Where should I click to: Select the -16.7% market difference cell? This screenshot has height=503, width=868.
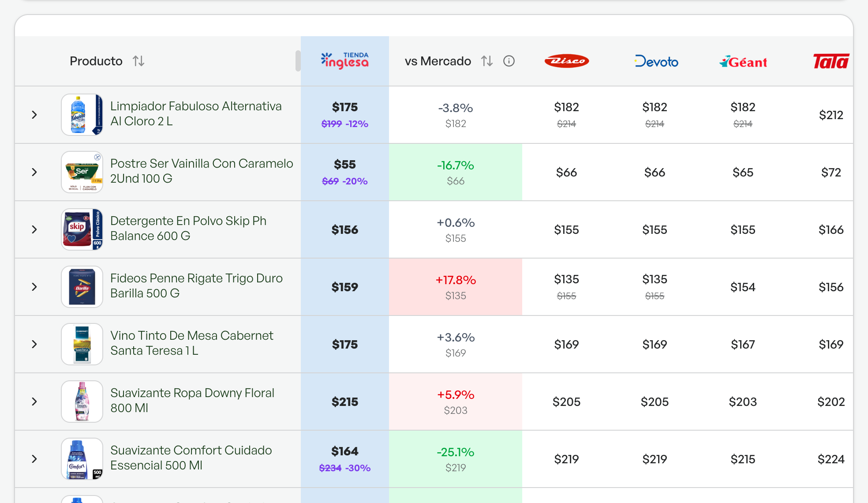point(456,172)
